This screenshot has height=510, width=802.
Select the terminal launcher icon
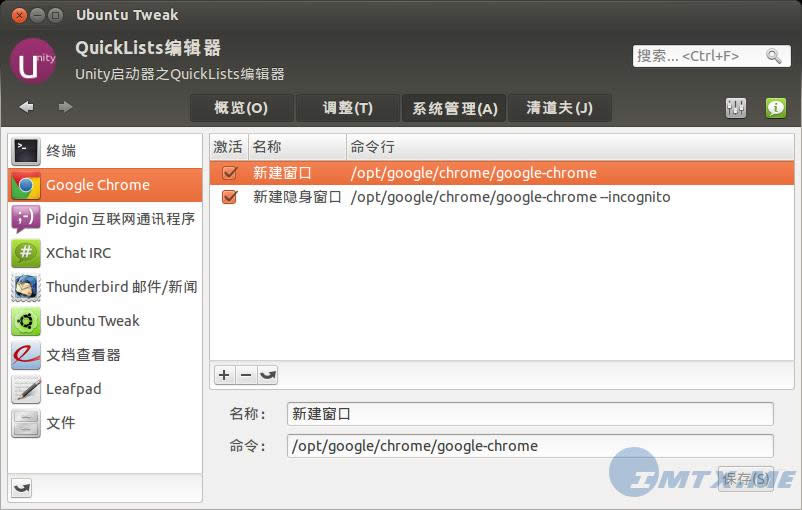point(26,151)
